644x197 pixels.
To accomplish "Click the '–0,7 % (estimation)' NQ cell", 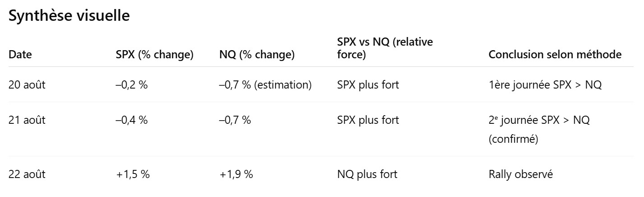I will 266,84.
